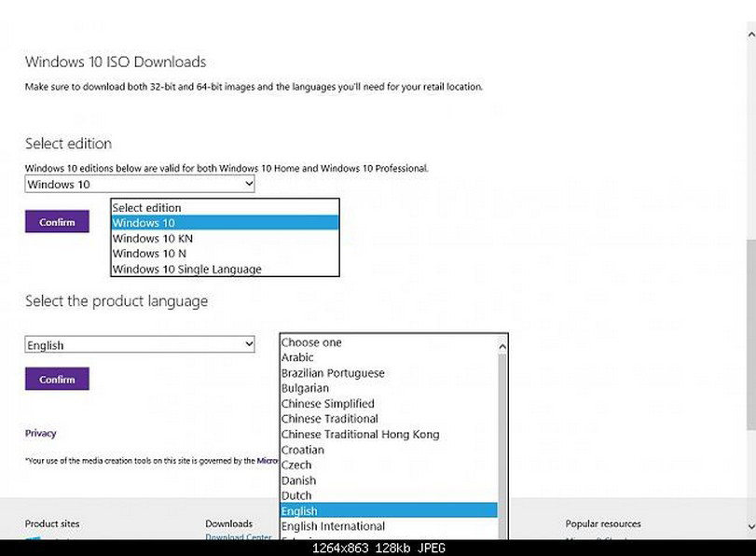Select Danish language
This screenshot has width=756, height=556.
[x=389, y=480]
